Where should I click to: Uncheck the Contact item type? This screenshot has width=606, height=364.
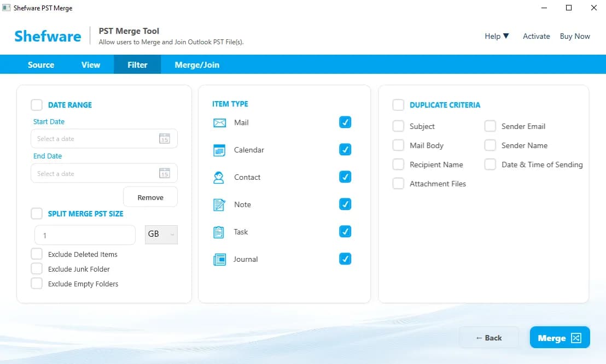[x=345, y=177]
